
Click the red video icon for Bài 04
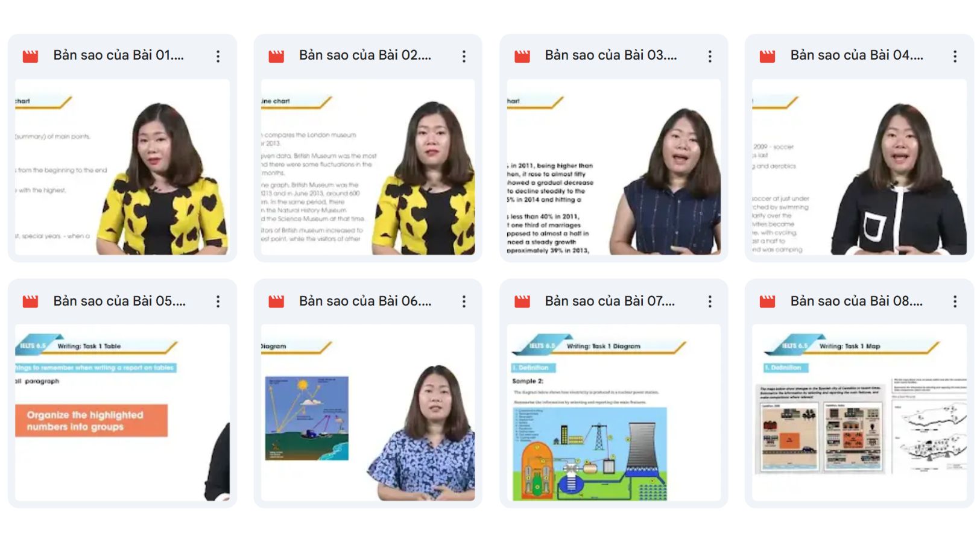[767, 57]
